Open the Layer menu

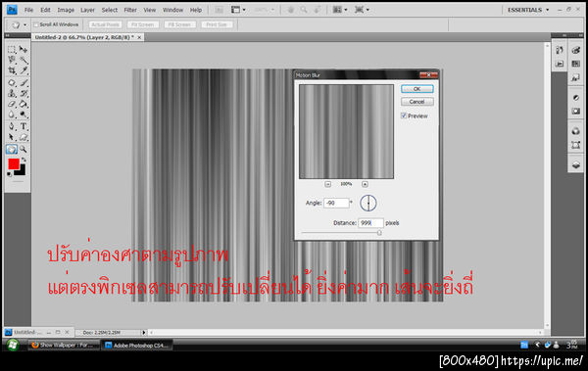click(87, 10)
